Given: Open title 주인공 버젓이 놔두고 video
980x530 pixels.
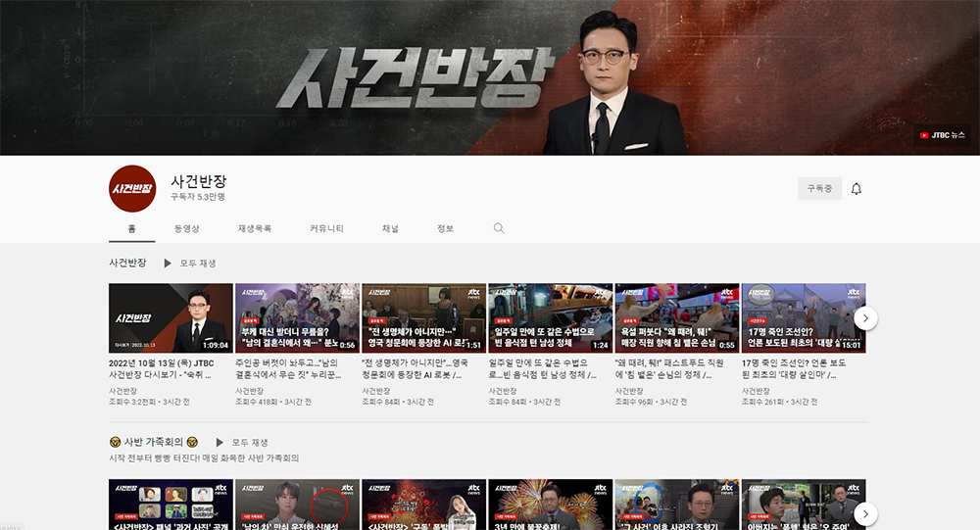Looking at the screenshot, I should [288, 368].
